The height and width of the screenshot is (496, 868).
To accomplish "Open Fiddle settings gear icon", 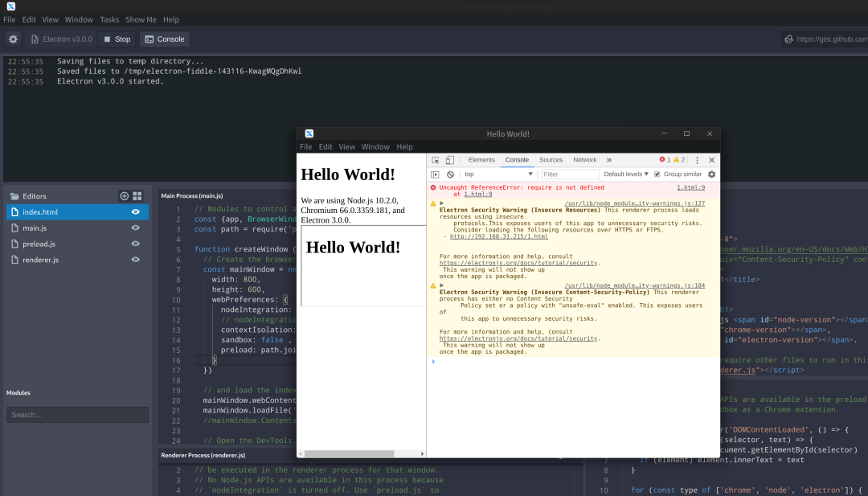I will click(x=13, y=39).
